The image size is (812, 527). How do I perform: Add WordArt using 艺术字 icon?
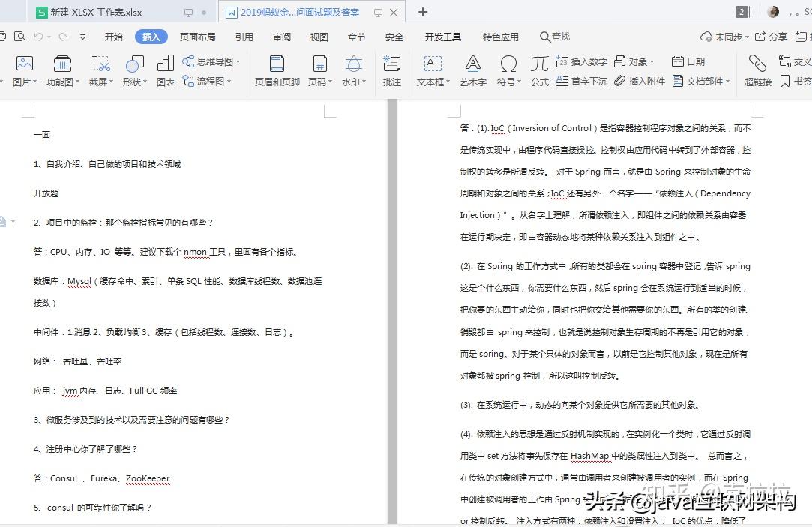472,71
